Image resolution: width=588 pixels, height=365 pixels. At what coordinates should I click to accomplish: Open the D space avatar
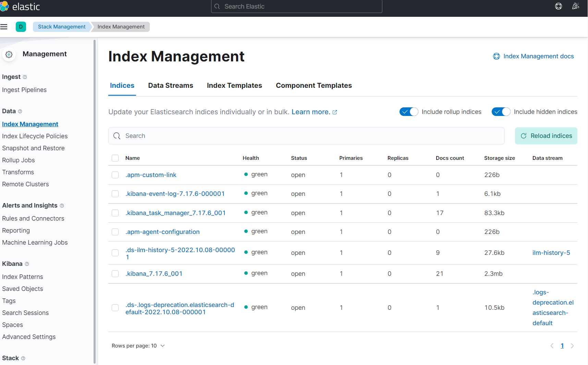coord(21,27)
